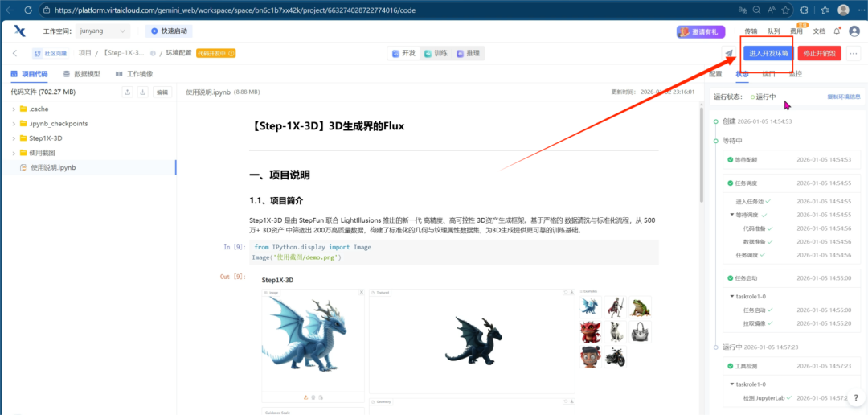Open the browser settings and more menu
The image size is (868, 415).
pos(860,10)
